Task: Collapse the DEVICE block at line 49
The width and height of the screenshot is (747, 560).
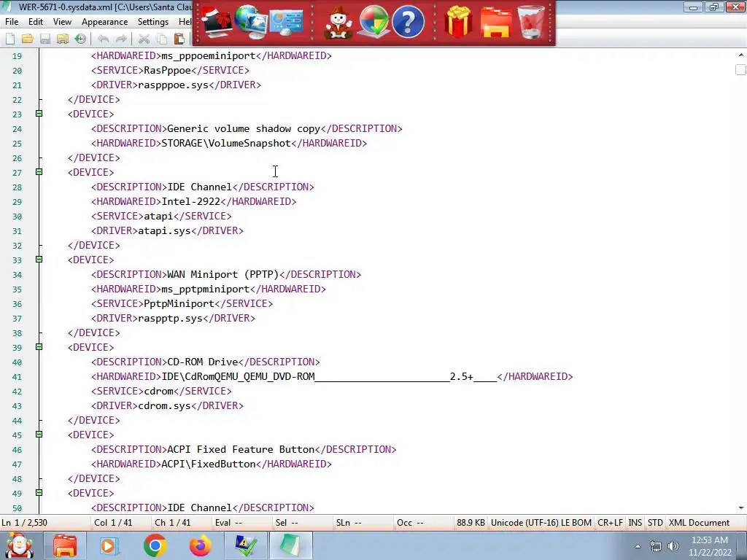Action: (39, 492)
